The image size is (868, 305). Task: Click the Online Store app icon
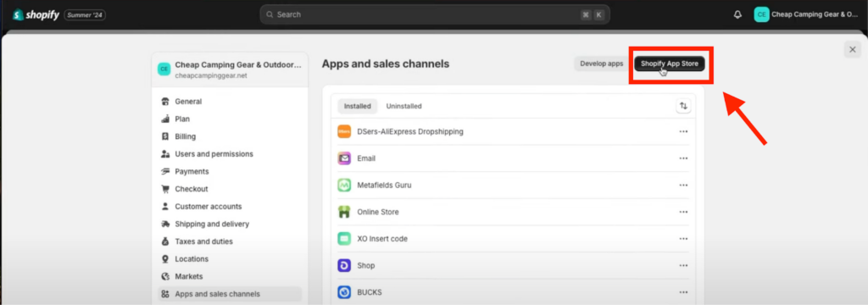click(344, 212)
